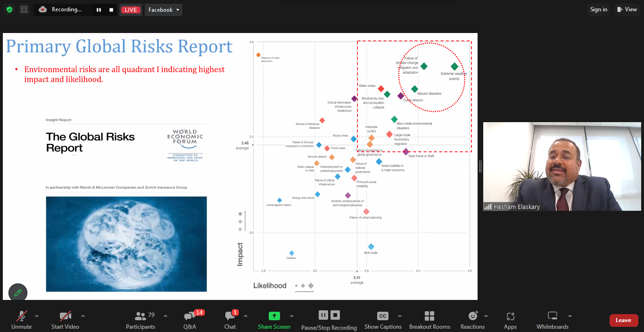This screenshot has width=644, height=332.
Task: Click the green encryption shield icon
Action: 9,9
